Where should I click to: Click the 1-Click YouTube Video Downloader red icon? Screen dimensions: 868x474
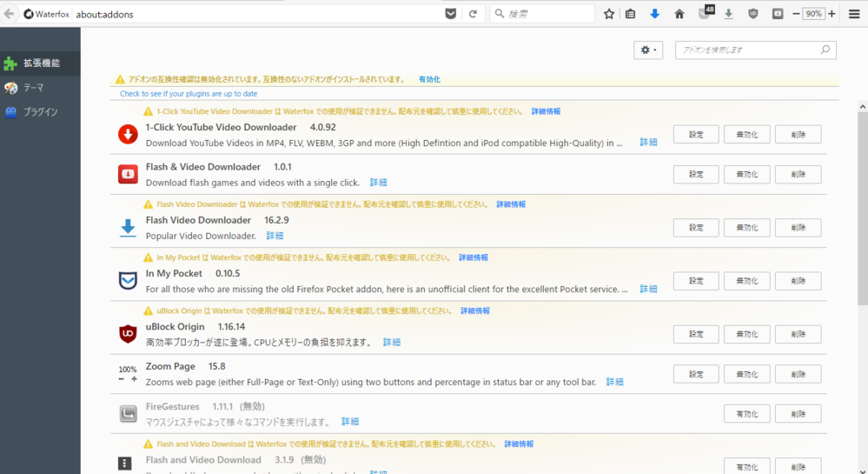[128, 134]
